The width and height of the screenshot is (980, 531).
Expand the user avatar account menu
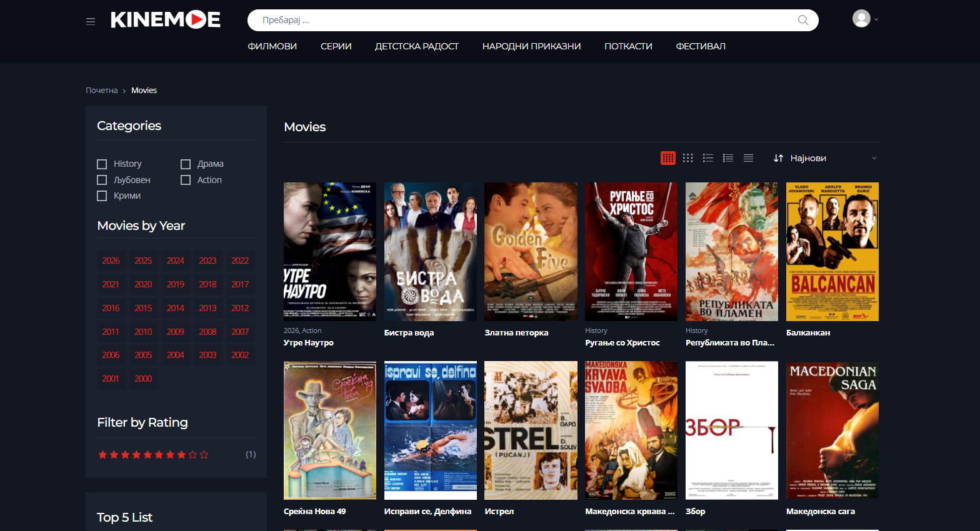tap(865, 19)
